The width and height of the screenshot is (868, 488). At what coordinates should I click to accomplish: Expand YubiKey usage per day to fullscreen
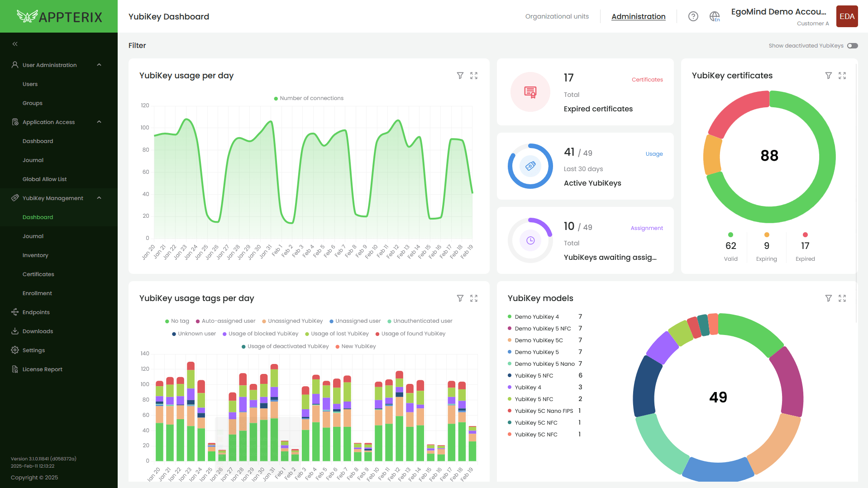473,76
